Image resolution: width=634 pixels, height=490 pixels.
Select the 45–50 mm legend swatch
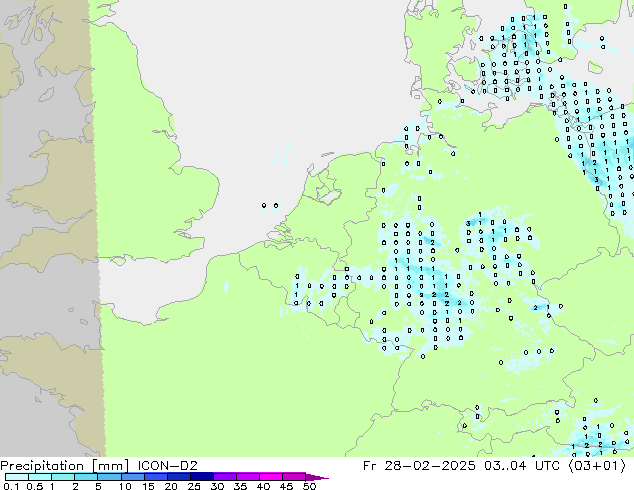294,477
